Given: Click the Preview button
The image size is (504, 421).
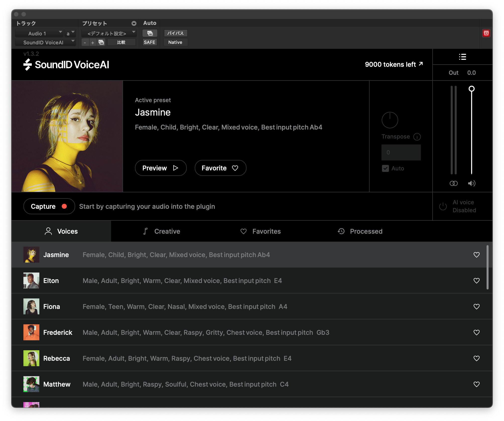Looking at the screenshot, I should point(161,168).
